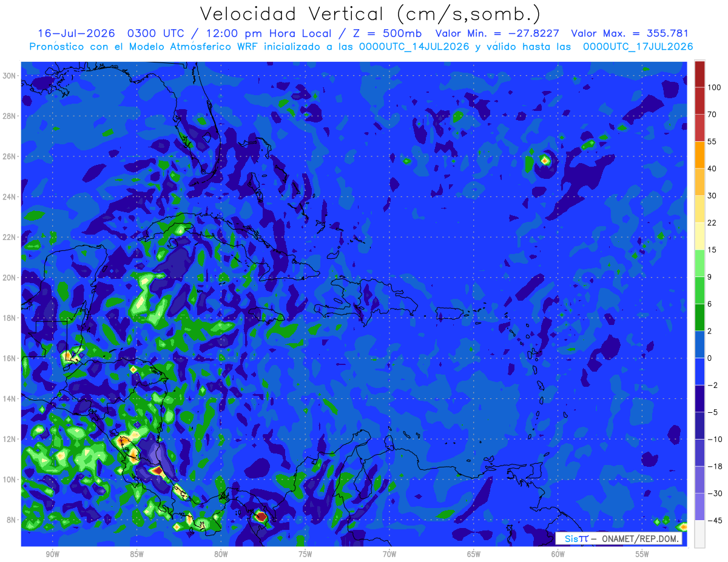This screenshot has height=562, width=728.
Task: Click the dark red swatch above 100
Action: point(699,74)
